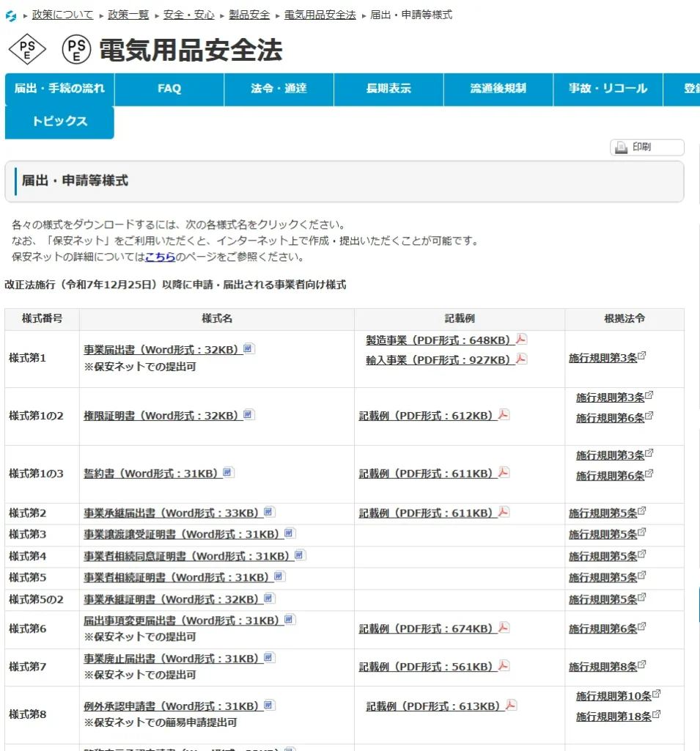Open 製品安全 breadcrumb link
This screenshot has height=751, width=700.
(249, 15)
